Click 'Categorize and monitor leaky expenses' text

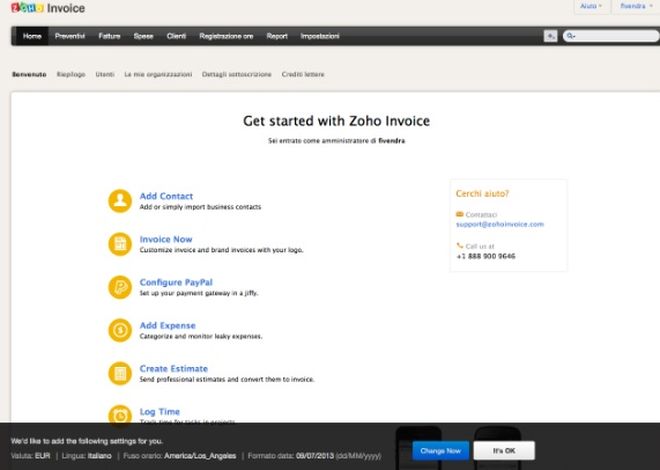click(x=201, y=336)
